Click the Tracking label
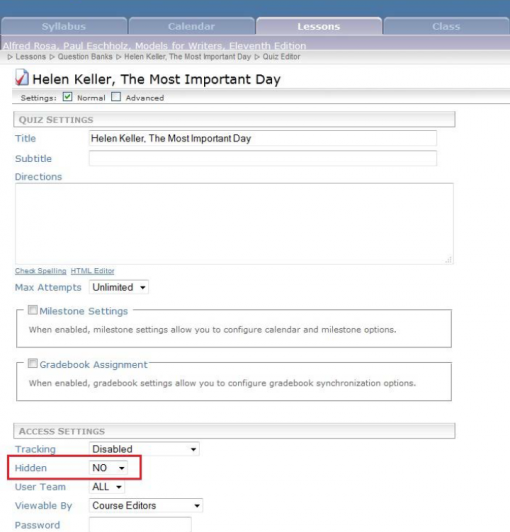 point(35,449)
